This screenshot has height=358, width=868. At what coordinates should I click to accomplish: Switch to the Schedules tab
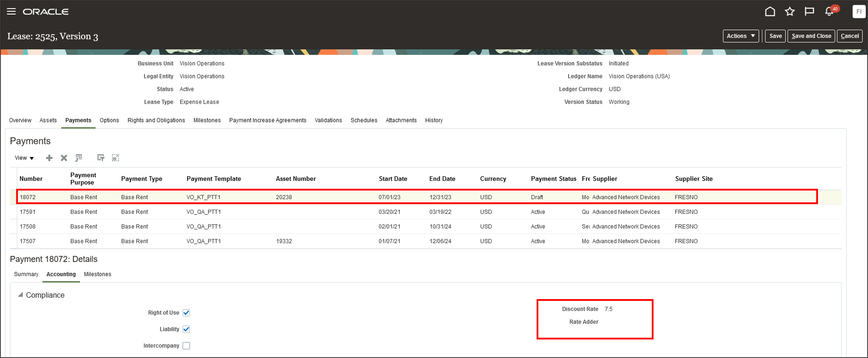364,120
